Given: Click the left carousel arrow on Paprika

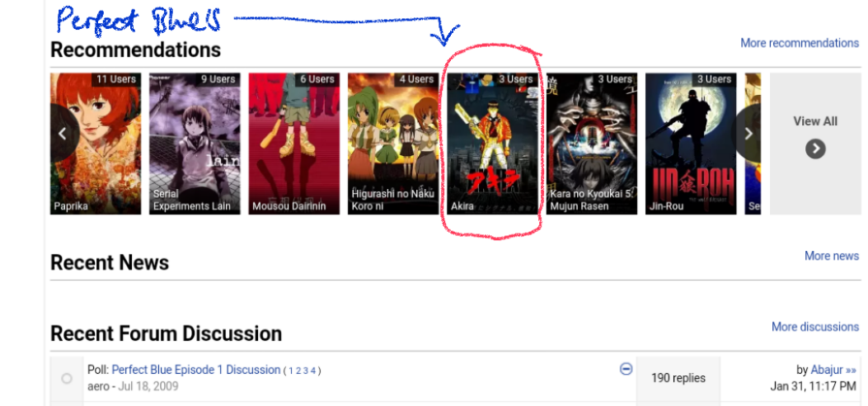Looking at the screenshot, I should 63,134.
